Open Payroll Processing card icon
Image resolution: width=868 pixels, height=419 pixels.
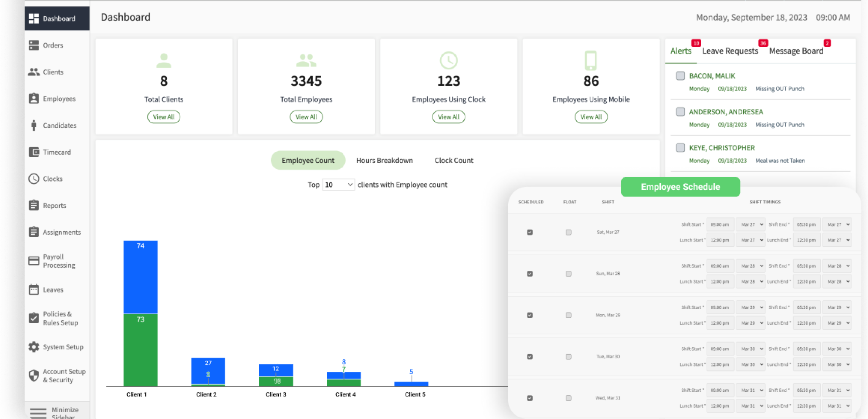34,261
